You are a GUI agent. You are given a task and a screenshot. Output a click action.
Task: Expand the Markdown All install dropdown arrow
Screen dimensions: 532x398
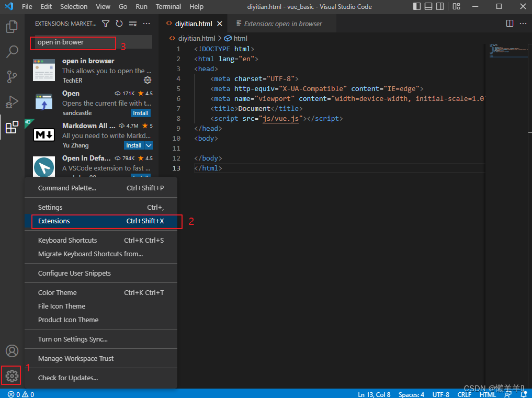(149, 145)
